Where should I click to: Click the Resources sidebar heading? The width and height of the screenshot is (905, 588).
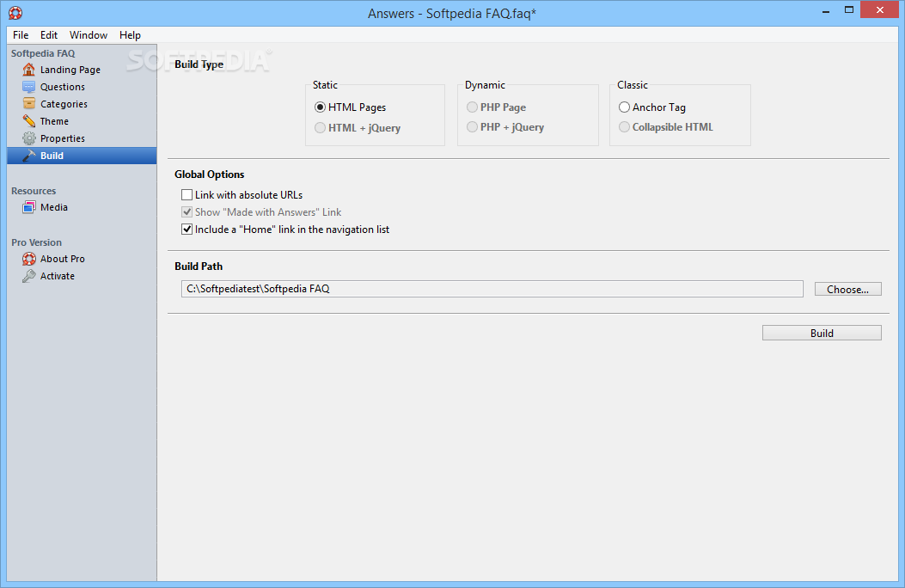(34, 191)
